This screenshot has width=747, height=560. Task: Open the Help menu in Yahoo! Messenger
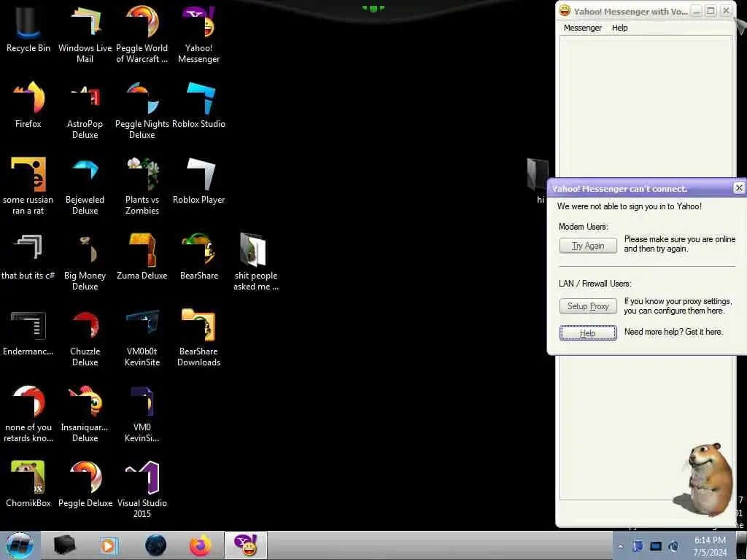coord(619,28)
